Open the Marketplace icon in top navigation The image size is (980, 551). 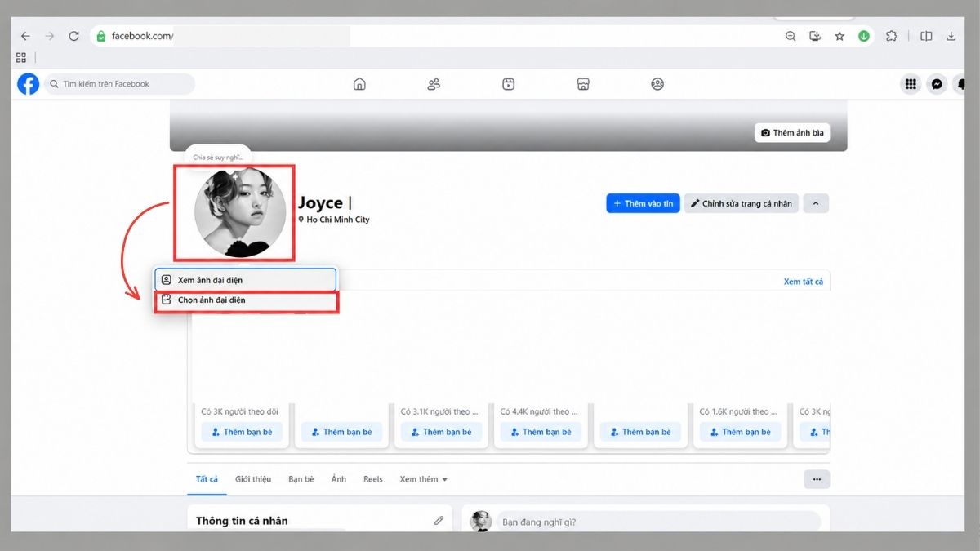click(x=583, y=84)
